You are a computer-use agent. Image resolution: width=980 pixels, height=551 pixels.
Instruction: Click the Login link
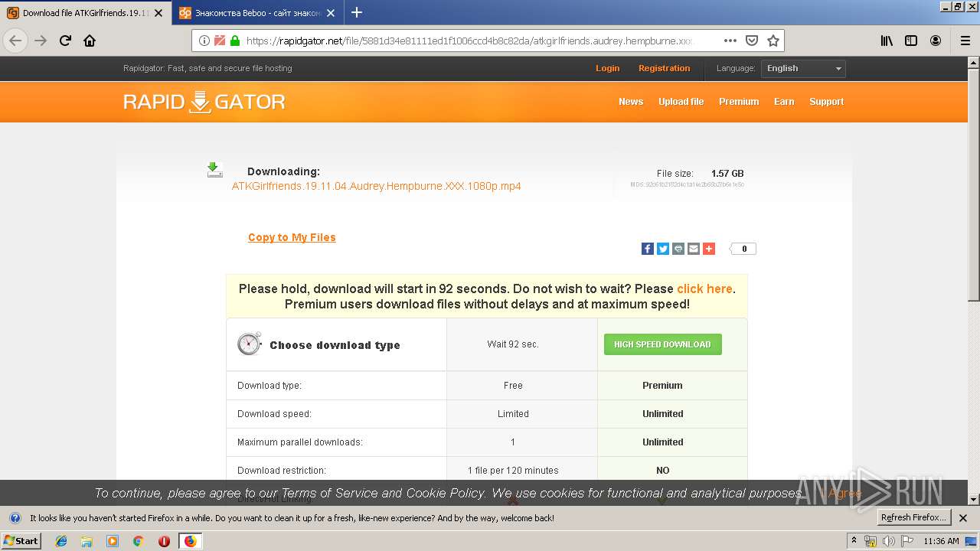(x=608, y=68)
